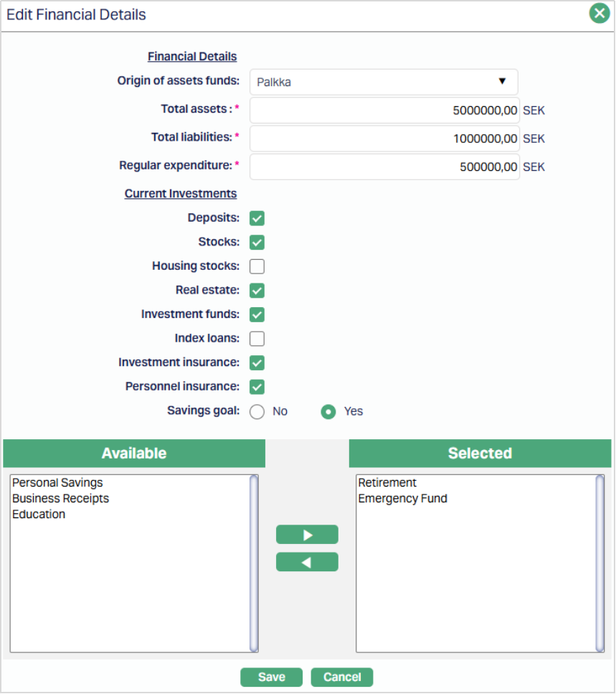Save the financial details
Viewport: 616px width, 694px height.
coord(271,677)
